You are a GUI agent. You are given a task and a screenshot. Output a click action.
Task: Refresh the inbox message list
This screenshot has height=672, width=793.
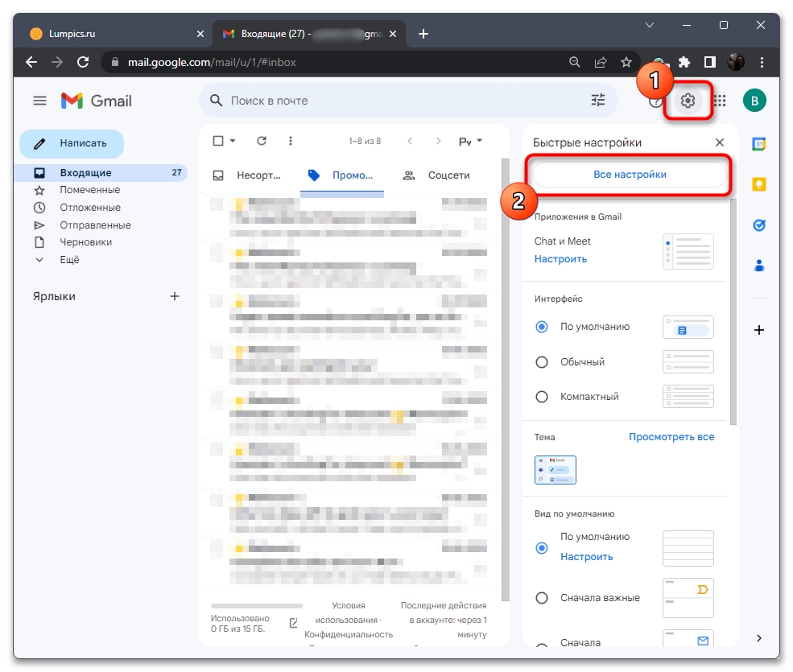tap(261, 141)
